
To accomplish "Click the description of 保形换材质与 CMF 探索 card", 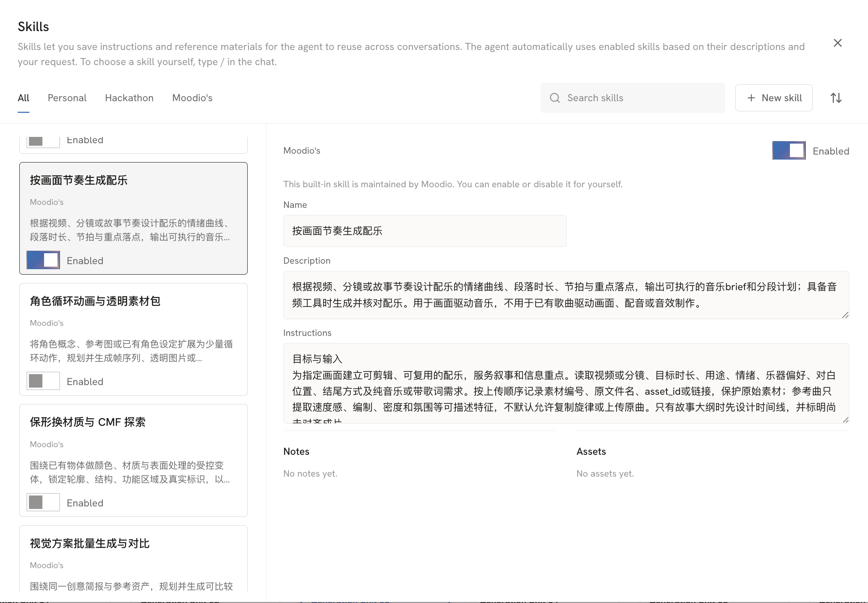I will 130,472.
